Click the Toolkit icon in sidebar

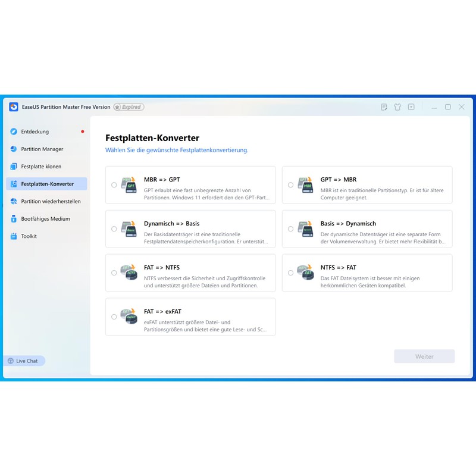(x=14, y=236)
